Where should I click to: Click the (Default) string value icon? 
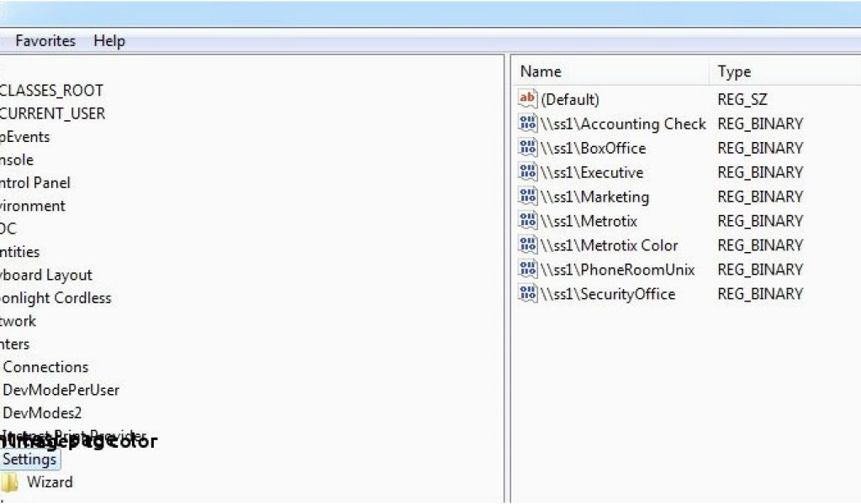527,99
